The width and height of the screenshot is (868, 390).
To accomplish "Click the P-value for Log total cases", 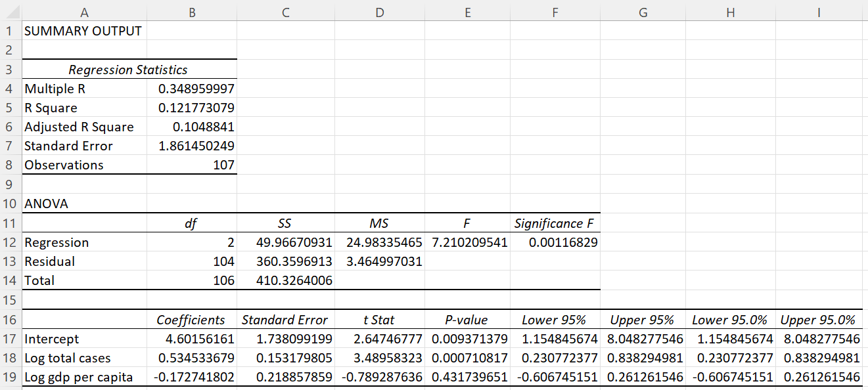I will [467, 358].
